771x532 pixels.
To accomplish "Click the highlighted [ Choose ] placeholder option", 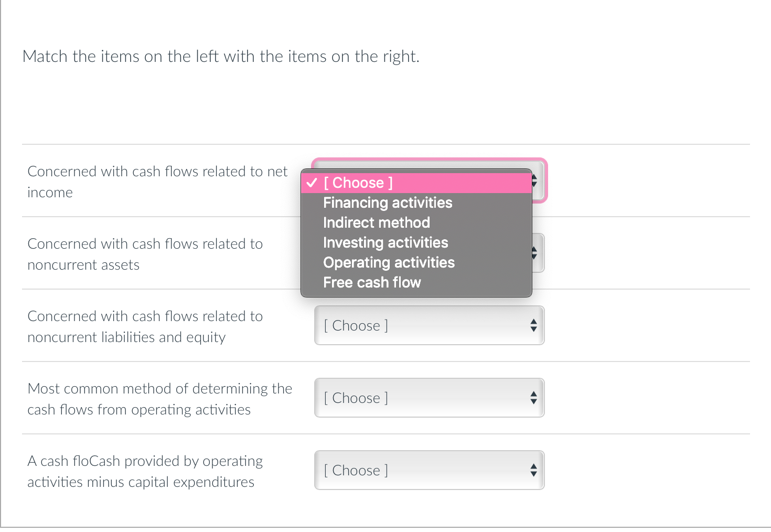I will 358,183.
